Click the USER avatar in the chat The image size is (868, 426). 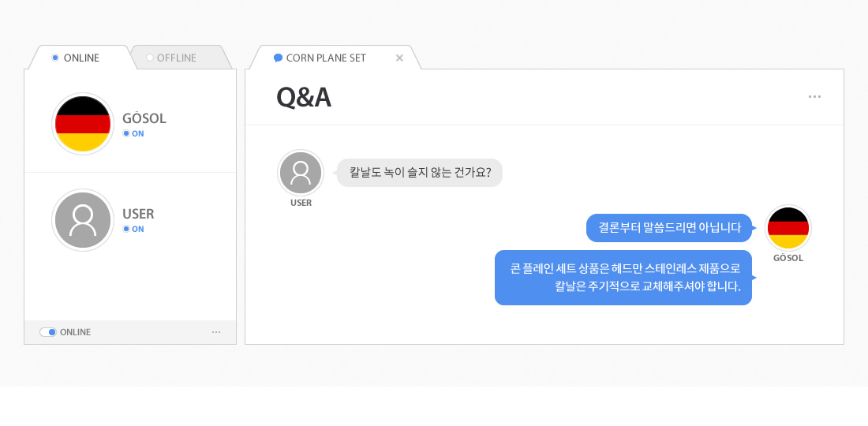[301, 173]
